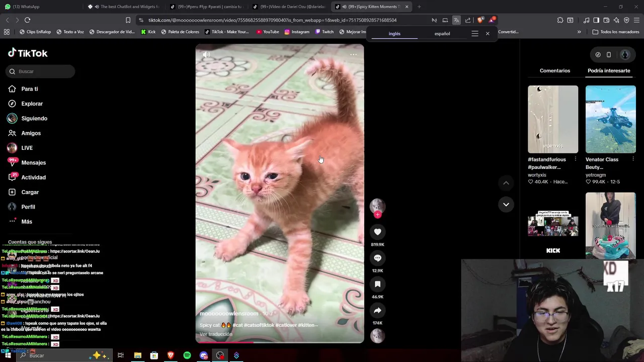
Task: Switch to the Comentarios tab
Action: [x=555, y=70]
